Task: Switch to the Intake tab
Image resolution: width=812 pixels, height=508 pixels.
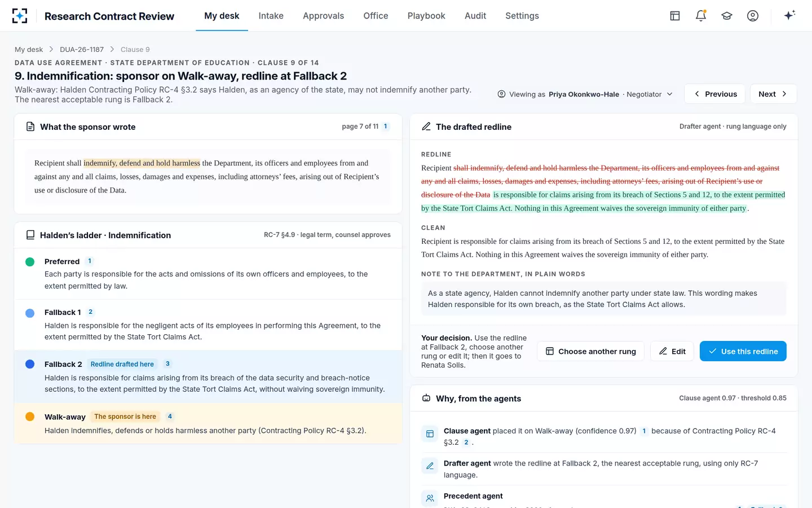Action: point(271,16)
